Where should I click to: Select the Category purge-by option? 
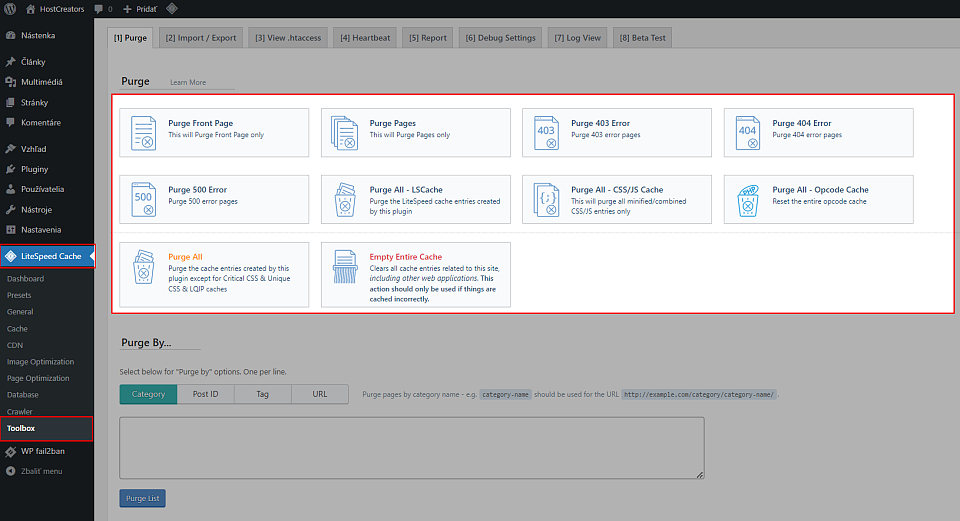[x=148, y=394]
